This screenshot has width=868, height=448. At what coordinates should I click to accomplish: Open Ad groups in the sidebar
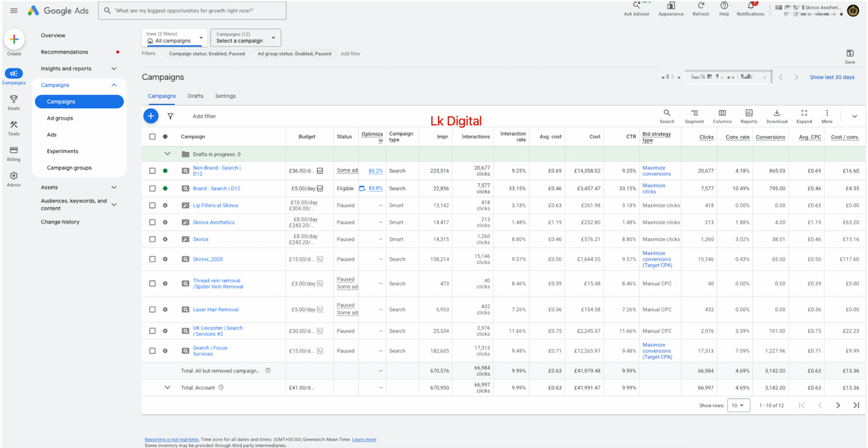coord(60,118)
